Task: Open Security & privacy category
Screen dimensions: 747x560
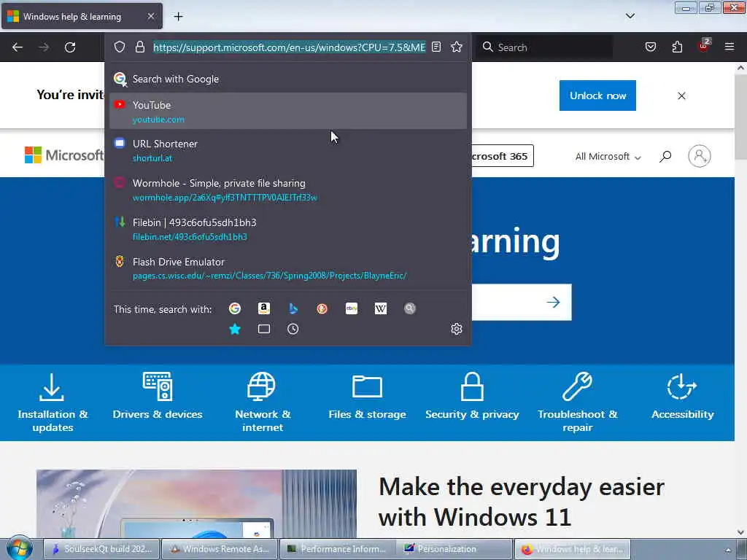Action: 472,396
